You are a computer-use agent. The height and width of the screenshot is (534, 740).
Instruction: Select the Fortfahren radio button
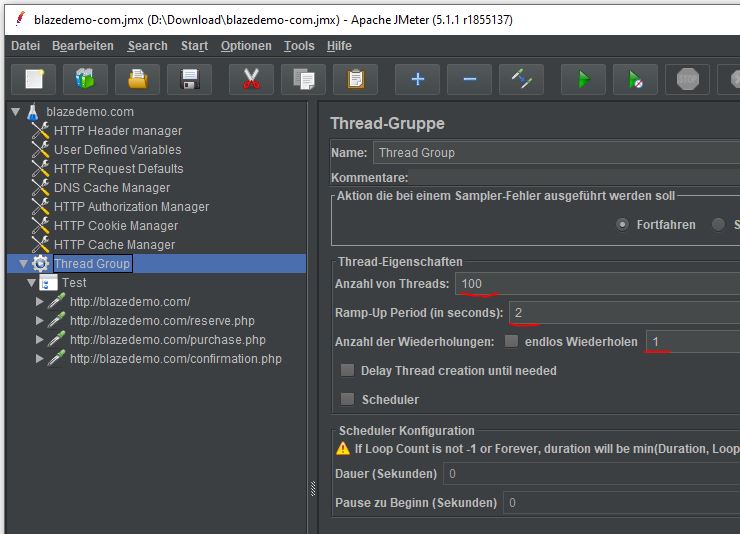click(622, 225)
